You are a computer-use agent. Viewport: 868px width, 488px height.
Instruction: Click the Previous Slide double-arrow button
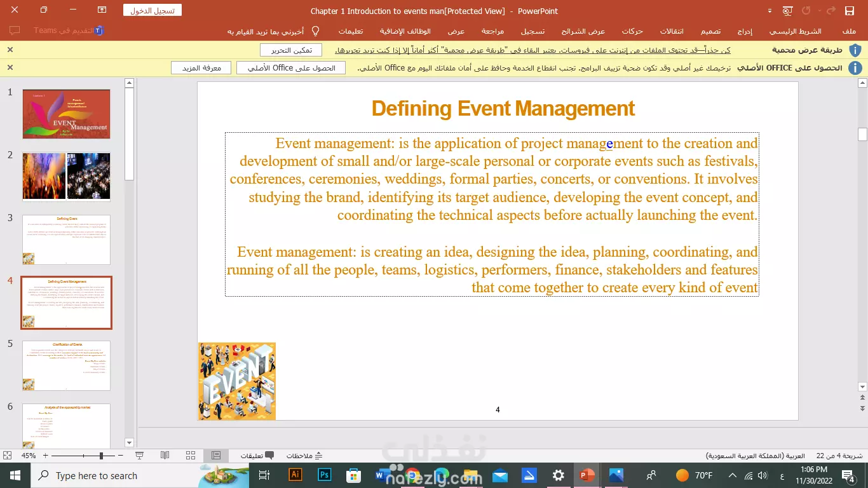(x=862, y=398)
